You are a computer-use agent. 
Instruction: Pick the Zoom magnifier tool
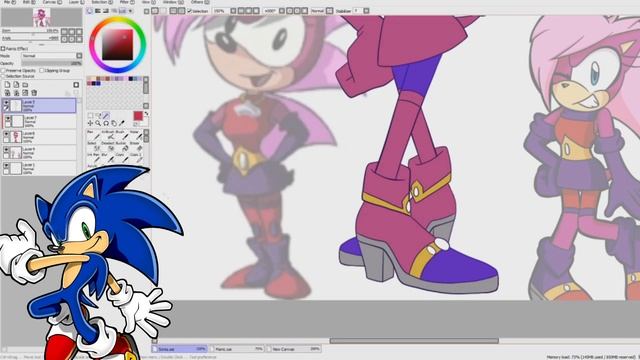[98, 123]
